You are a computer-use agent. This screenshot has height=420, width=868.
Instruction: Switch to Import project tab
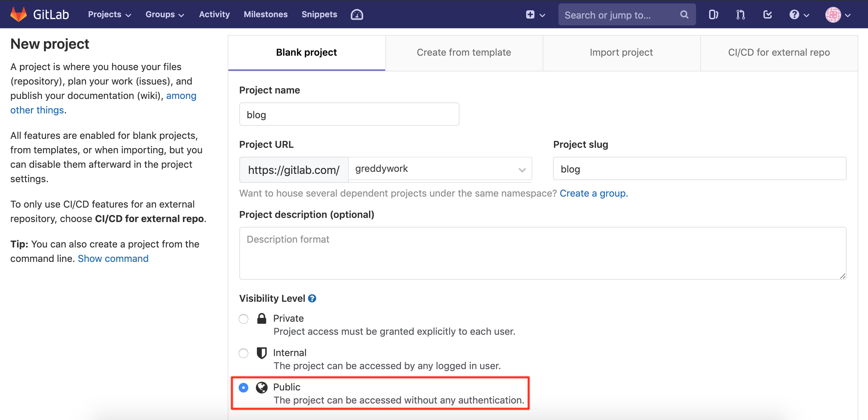(621, 53)
